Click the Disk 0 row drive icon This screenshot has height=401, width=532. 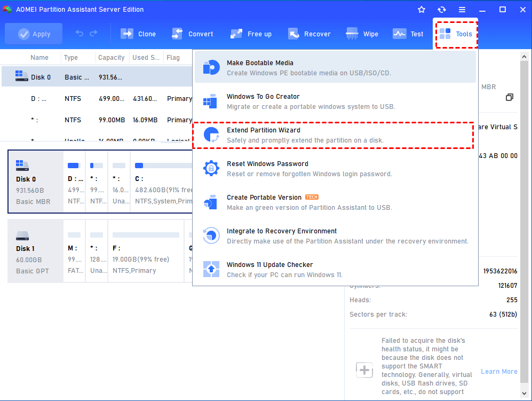tap(21, 76)
